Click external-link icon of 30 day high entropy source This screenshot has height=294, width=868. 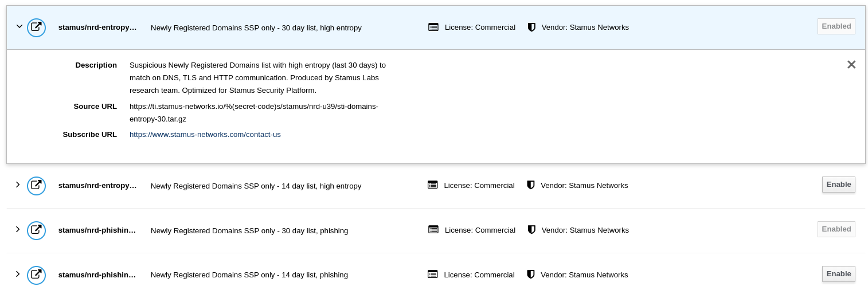(x=36, y=27)
